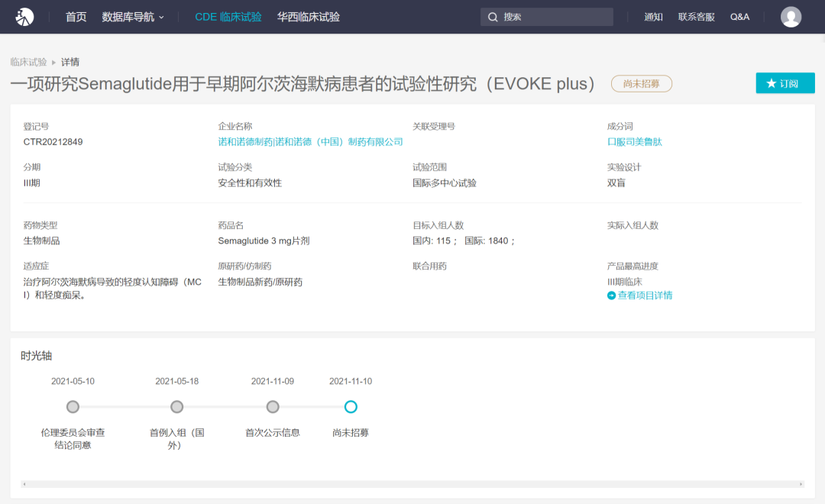Open 联系客服 link
The height and width of the screenshot is (504, 825).
[696, 17]
